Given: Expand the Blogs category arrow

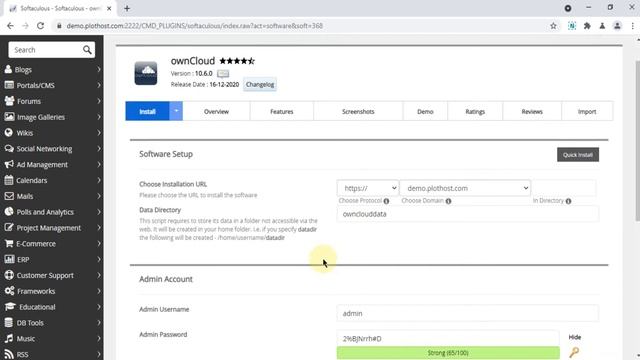Looking at the screenshot, I should point(99,69).
